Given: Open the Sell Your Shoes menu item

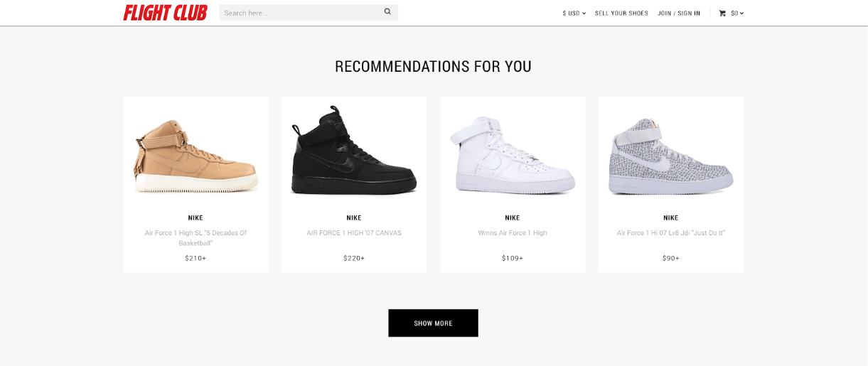Looking at the screenshot, I should coord(621,13).
